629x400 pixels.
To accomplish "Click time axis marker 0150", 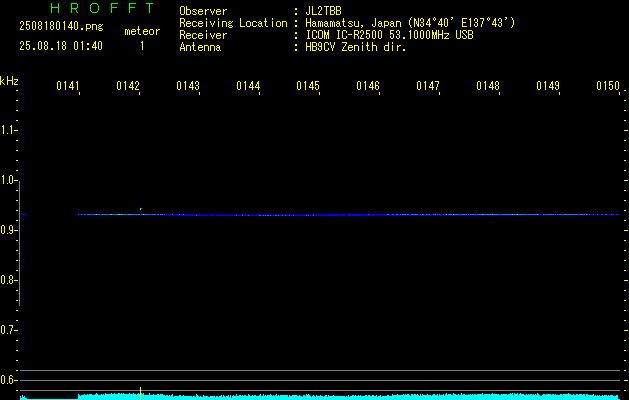I will tap(607, 86).
